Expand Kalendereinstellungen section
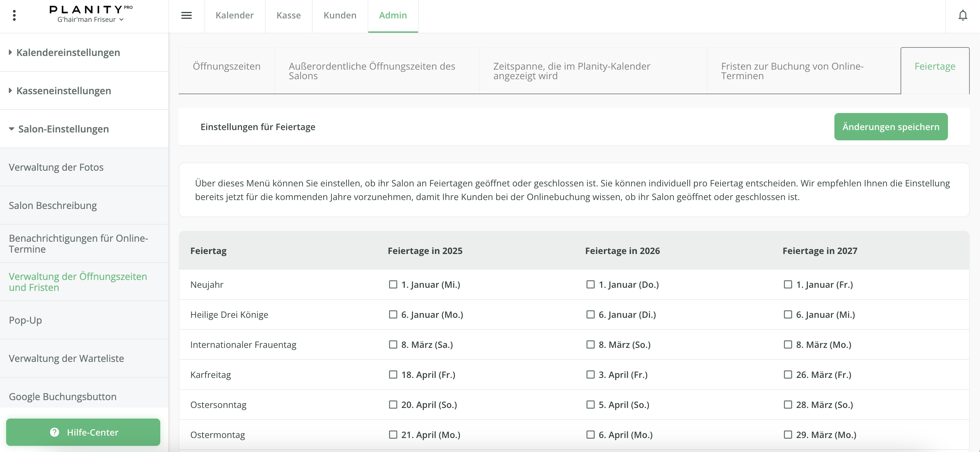The height and width of the screenshot is (452, 980). [x=68, y=52]
